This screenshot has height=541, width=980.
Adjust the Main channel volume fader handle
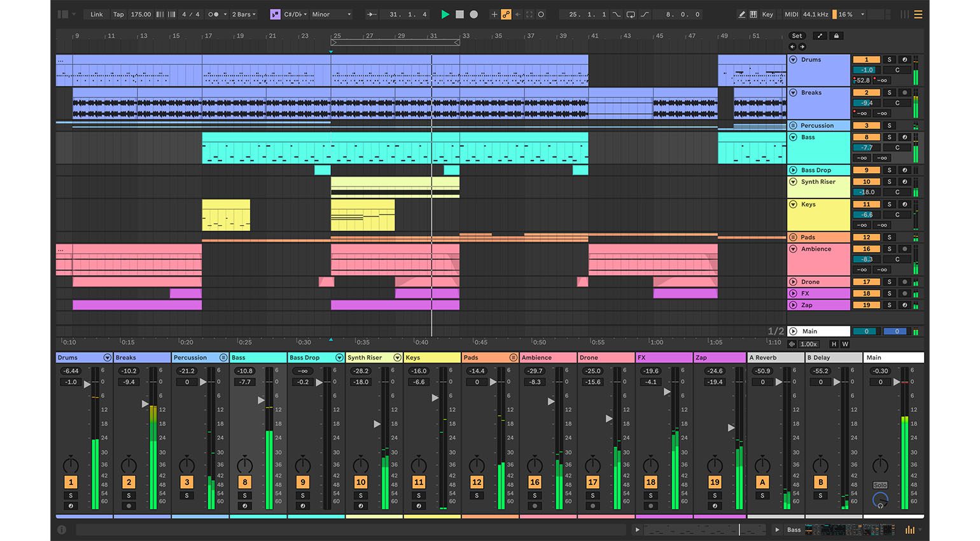coord(897,382)
